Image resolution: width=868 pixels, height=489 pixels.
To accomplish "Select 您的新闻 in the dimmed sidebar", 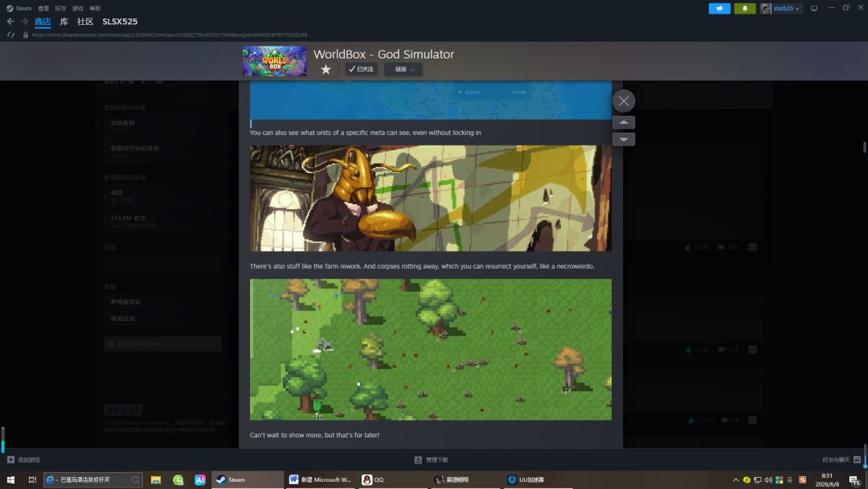I will tap(123, 123).
